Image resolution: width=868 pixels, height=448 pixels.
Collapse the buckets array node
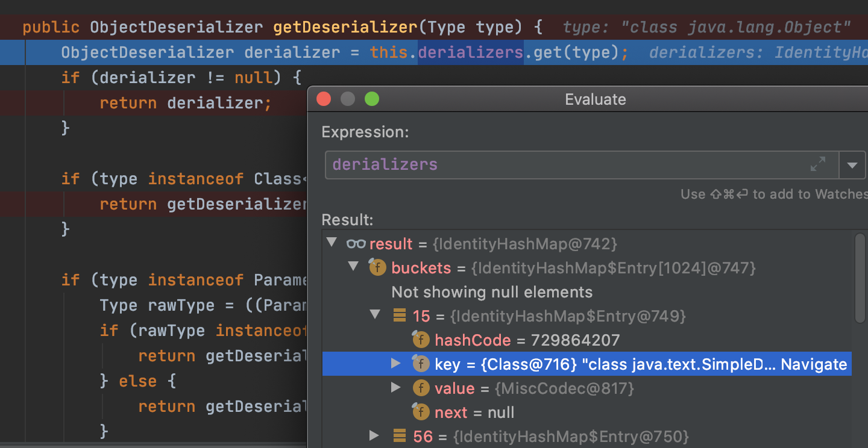click(353, 267)
